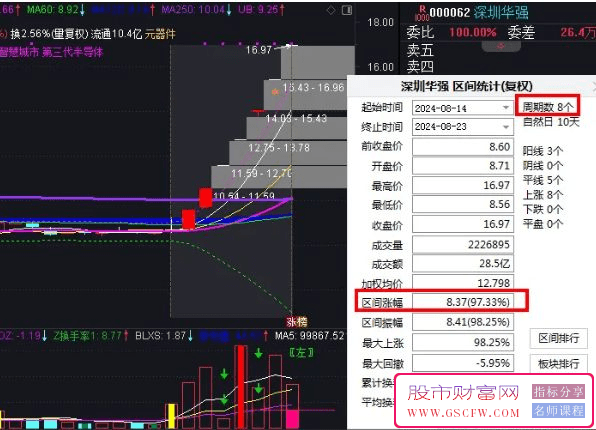Select the 最高价 field showing 16.97
The width and height of the screenshot is (596, 430).
click(463, 185)
